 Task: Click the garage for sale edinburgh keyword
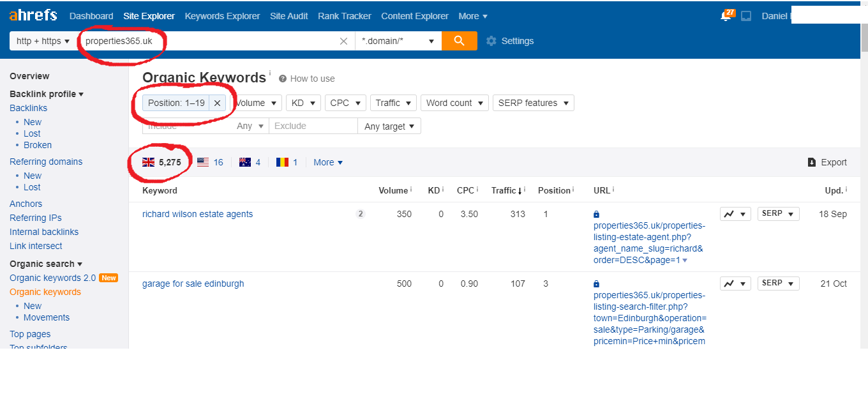[x=193, y=284]
